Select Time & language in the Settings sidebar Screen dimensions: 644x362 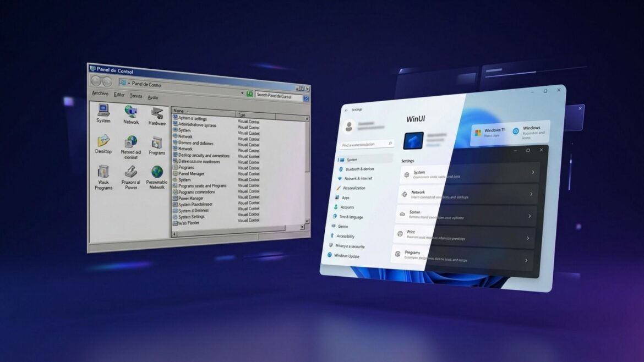[x=348, y=217]
